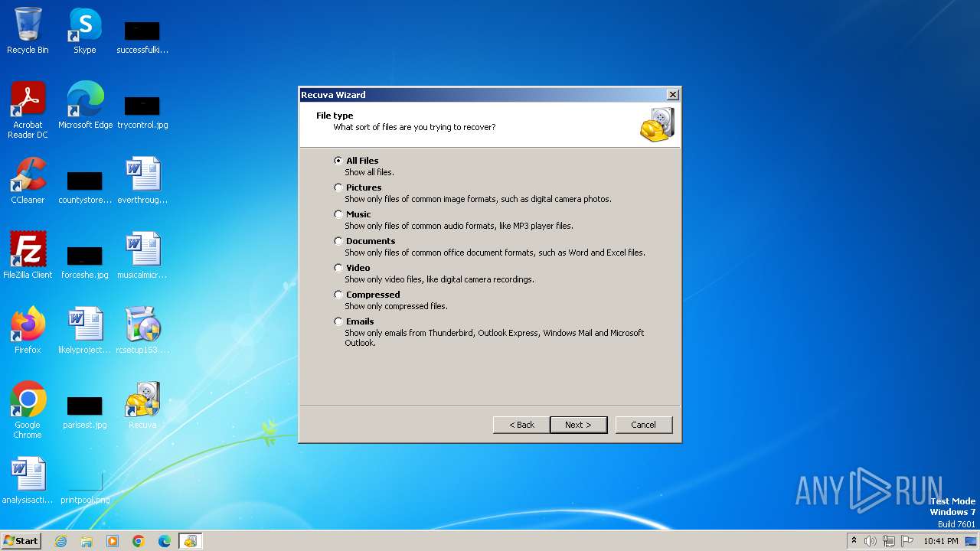Image resolution: width=980 pixels, height=551 pixels.
Task: Cancel the Recuva Wizard
Action: pyautogui.click(x=643, y=425)
